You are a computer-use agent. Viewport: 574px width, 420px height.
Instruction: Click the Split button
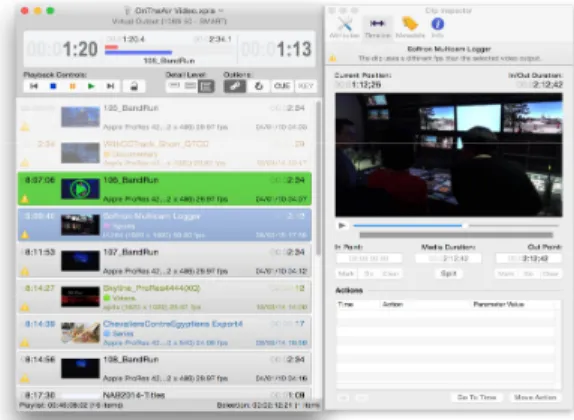(x=448, y=274)
